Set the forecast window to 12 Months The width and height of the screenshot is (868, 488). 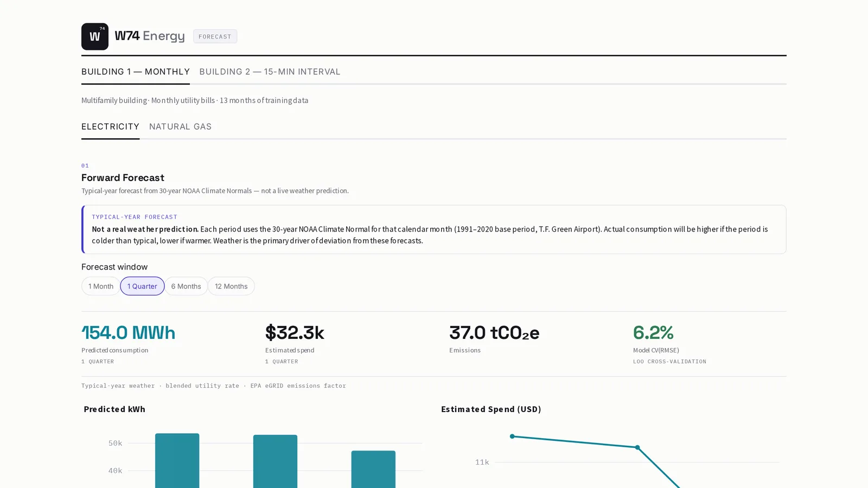(x=231, y=286)
